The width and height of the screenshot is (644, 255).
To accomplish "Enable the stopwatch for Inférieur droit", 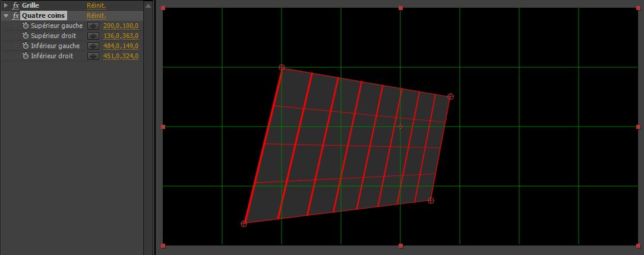I will [x=26, y=56].
